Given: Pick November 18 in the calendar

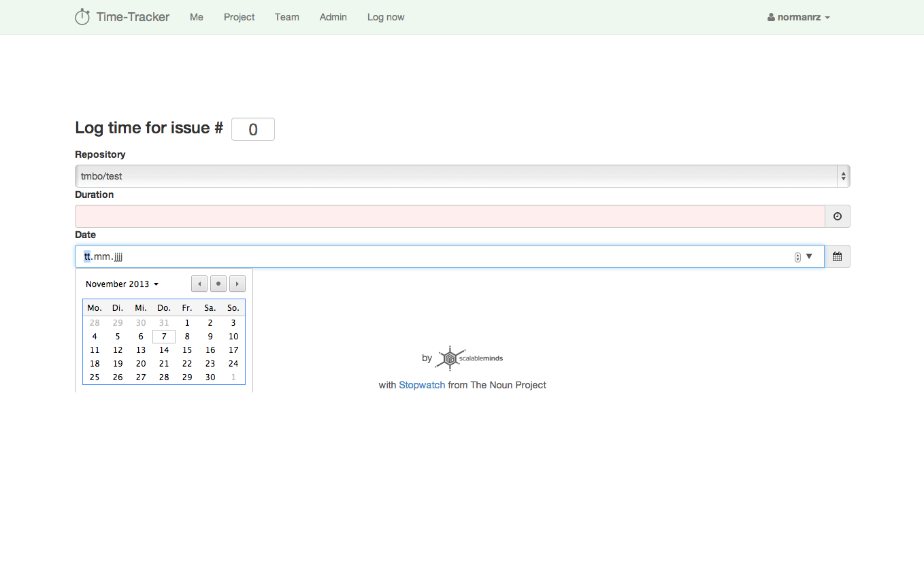Looking at the screenshot, I should click(95, 364).
